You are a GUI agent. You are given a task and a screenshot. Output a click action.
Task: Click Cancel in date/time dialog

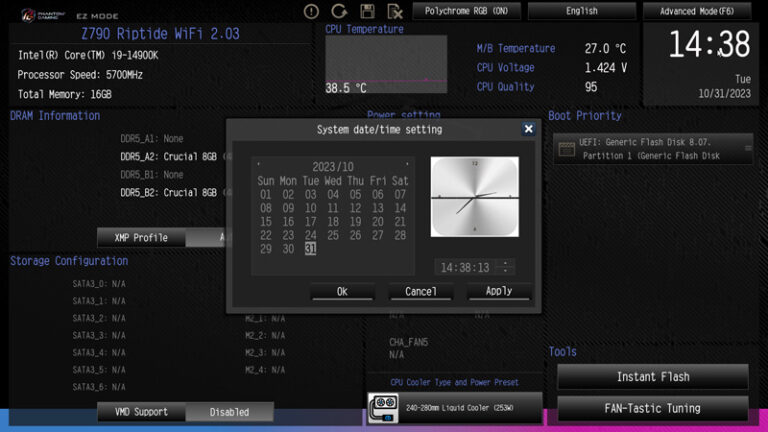coord(421,291)
